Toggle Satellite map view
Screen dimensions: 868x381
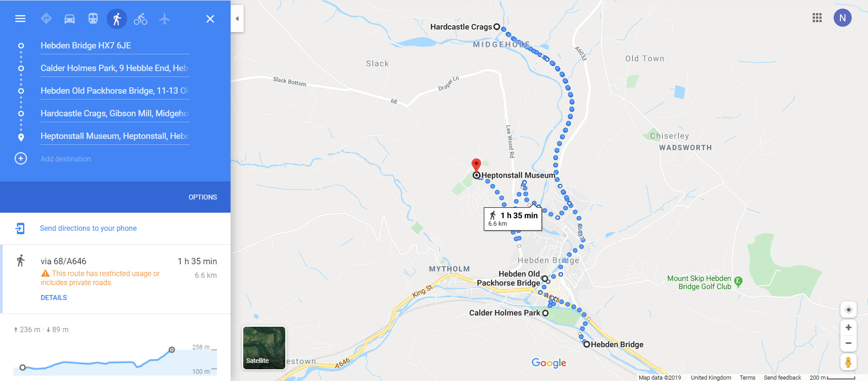click(x=264, y=348)
